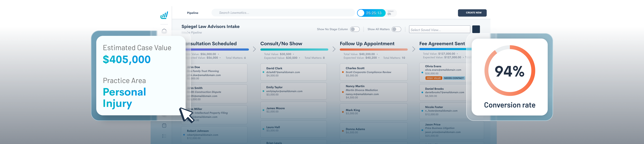Click the CREATE NEW button
The height and width of the screenshot is (144, 644).
pos(472,13)
